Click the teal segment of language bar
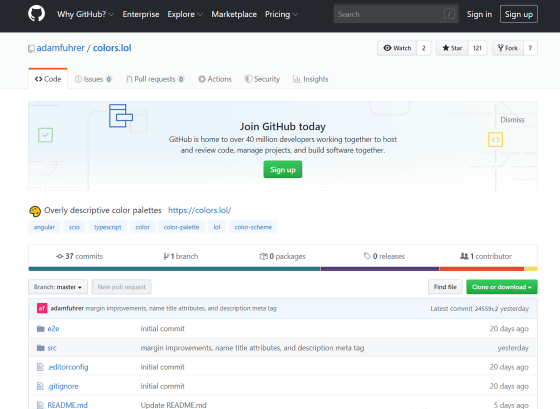The height and width of the screenshot is (409, 560). [x=174, y=269]
